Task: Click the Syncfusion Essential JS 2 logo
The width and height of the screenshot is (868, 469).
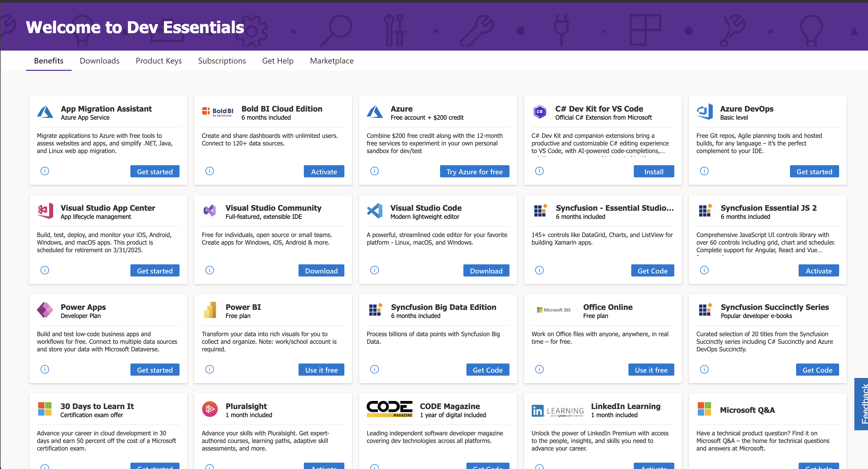Action: [705, 211]
